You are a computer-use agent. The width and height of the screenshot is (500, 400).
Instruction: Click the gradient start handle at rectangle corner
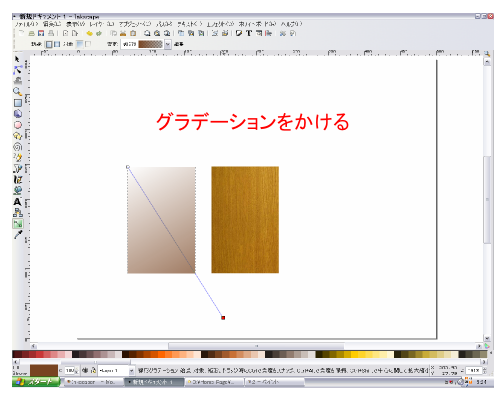click(128, 167)
